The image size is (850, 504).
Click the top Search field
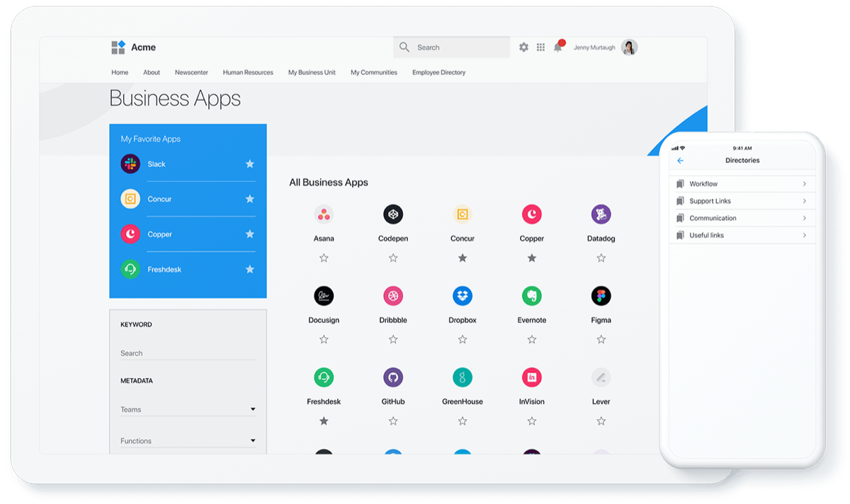(451, 47)
